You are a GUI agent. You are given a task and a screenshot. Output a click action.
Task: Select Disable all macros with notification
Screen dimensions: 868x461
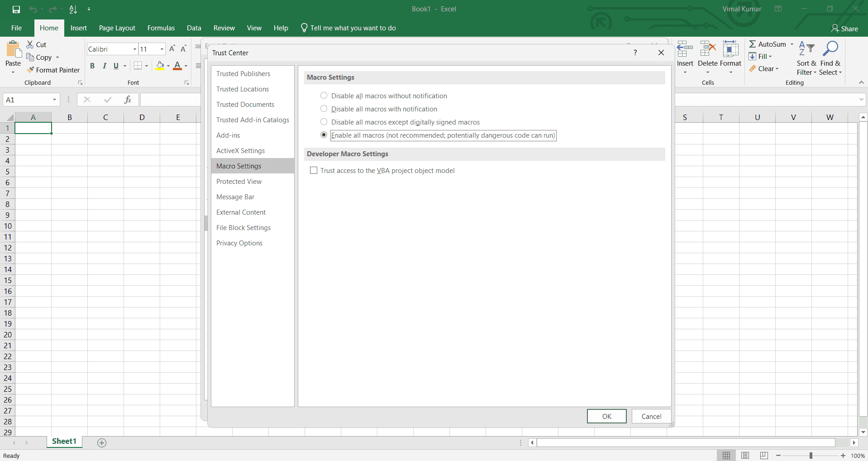[324, 109]
